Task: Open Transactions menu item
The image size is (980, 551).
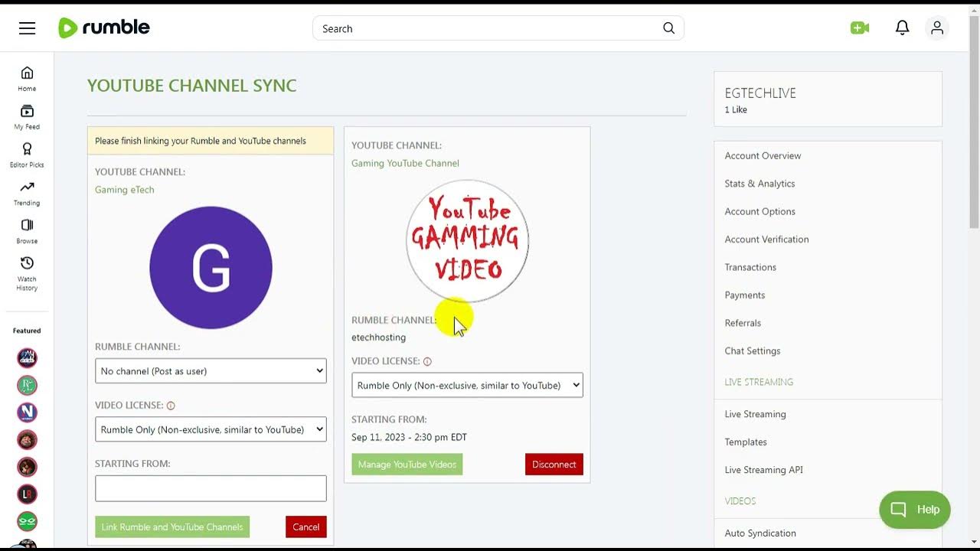Action: [750, 267]
